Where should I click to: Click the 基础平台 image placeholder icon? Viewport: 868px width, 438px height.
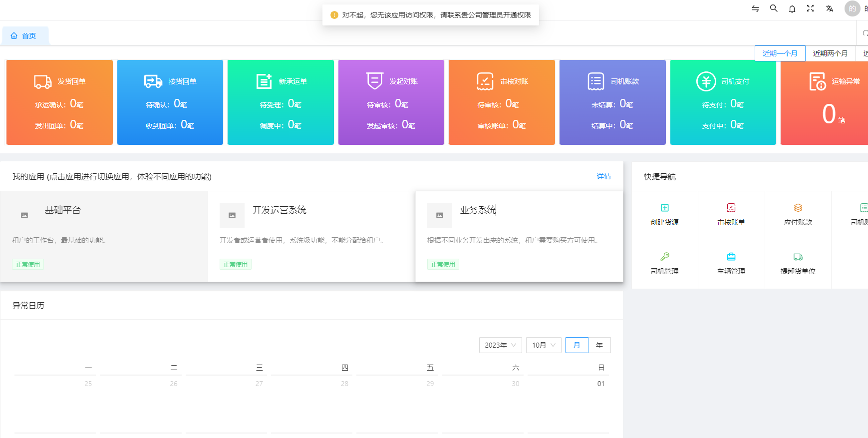[24, 215]
